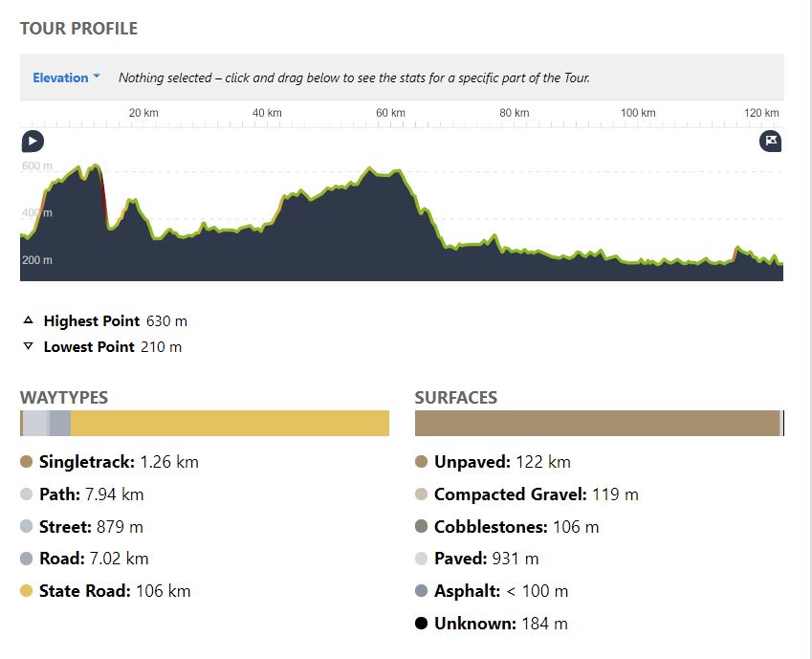Click the Unknown surface black dot
812x659 pixels.
[x=422, y=624]
